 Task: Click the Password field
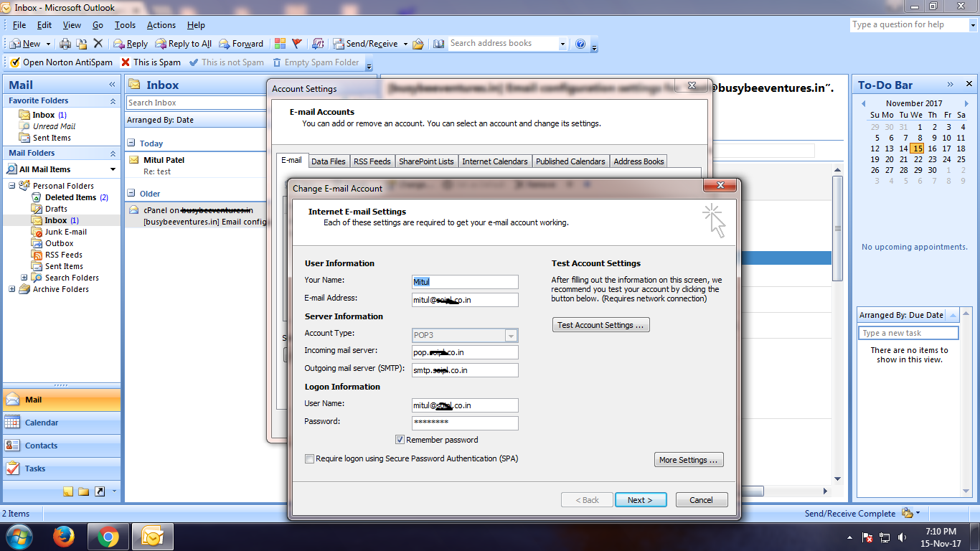[465, 423]
